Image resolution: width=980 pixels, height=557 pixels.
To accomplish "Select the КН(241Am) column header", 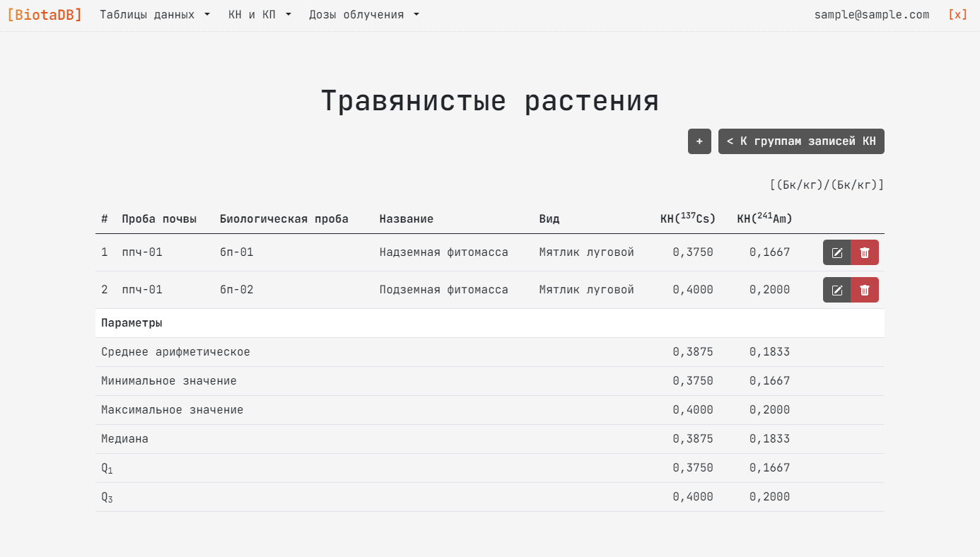I will pyautogui.click(x=764, y=219).
